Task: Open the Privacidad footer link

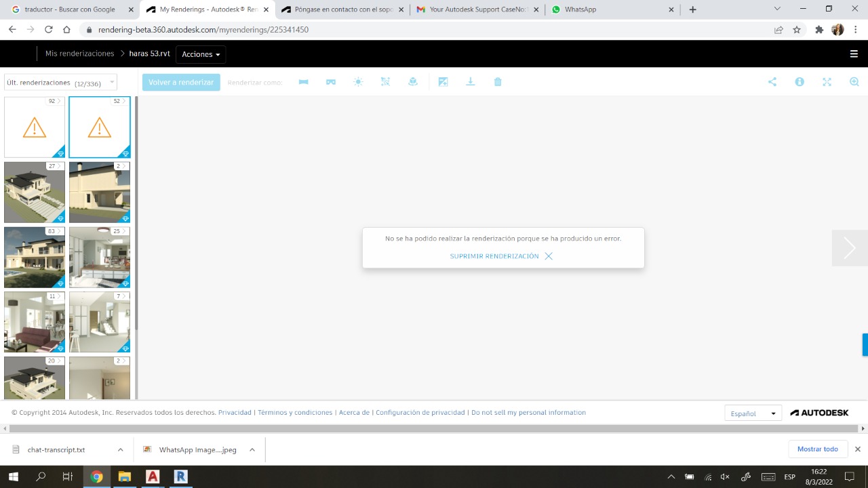Action: [235, 413]
